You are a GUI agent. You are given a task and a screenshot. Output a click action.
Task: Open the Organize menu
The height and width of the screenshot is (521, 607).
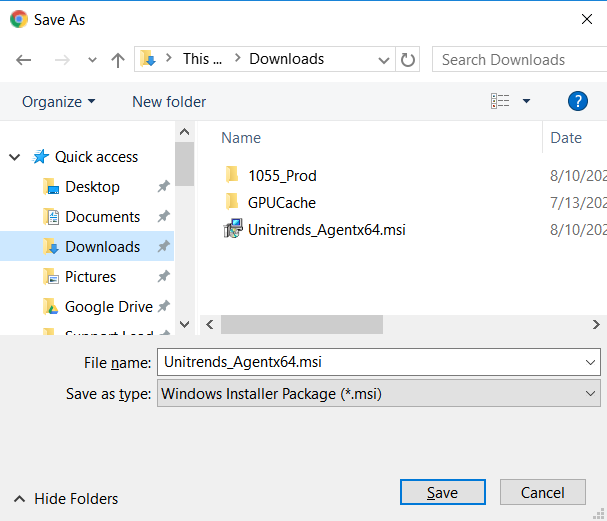tap(59, 102)
